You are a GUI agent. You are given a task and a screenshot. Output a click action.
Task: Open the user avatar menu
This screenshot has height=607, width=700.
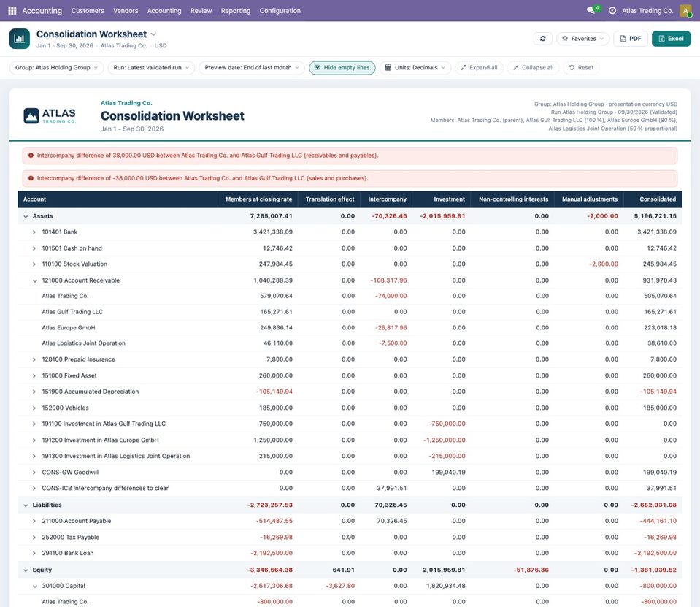tap(685, 10)
